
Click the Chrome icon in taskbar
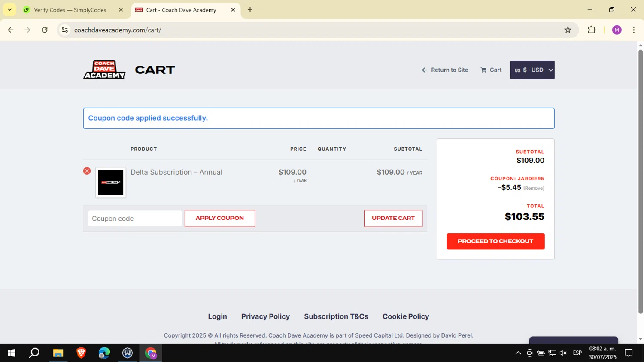click(151, 353)
